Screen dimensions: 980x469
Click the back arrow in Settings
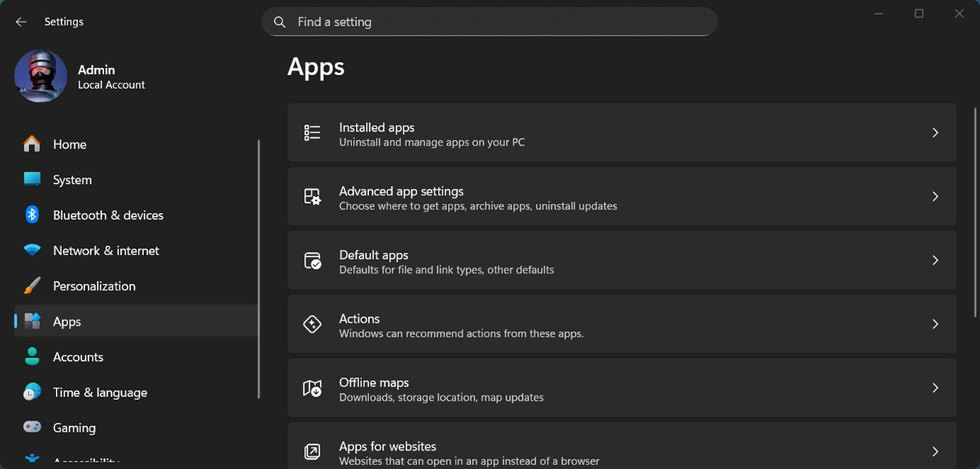pyautogui.click(x=21, y=21)
